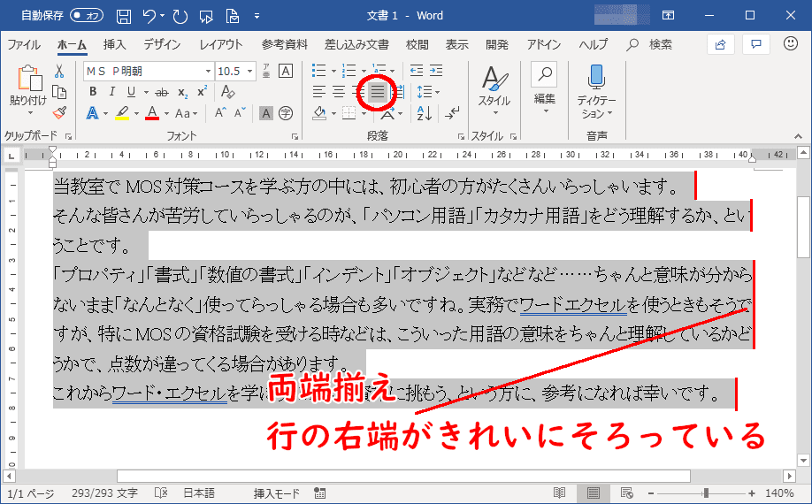Activate the Format Painter brush
The width and height of the screenshot is (812, 504).
59,113
